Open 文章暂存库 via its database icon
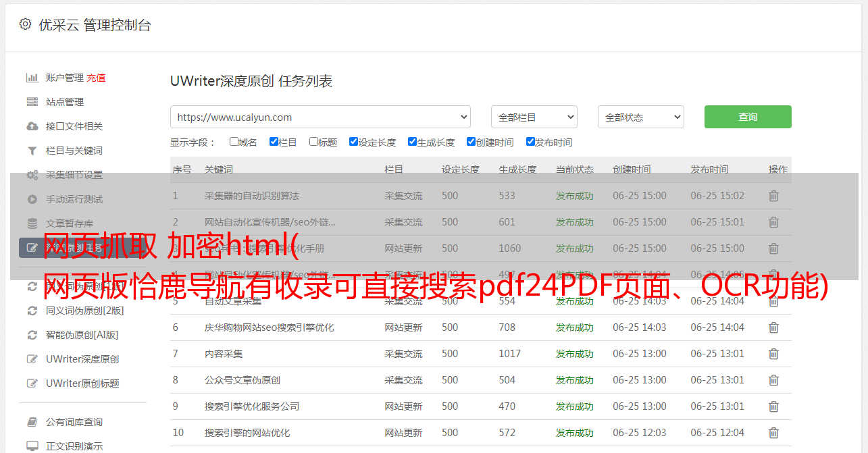 coord(32,223)
